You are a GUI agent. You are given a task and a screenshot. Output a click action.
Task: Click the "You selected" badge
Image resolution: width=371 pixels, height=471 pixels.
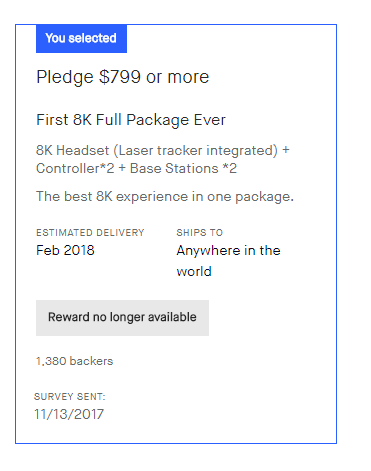tap(81, 38)
